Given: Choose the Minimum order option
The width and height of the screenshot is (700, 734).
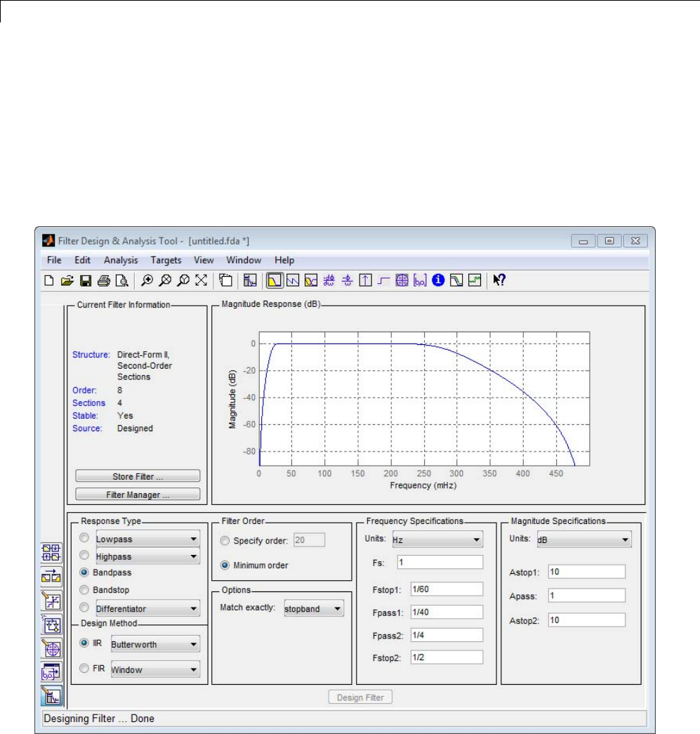Looking at the screenshot, I should click(x=225, y=565).
